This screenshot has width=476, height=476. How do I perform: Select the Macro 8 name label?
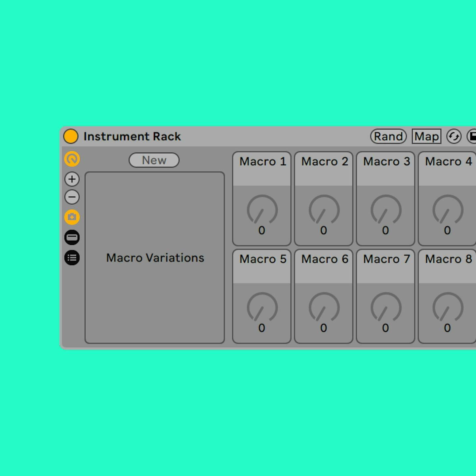point(448,259)
